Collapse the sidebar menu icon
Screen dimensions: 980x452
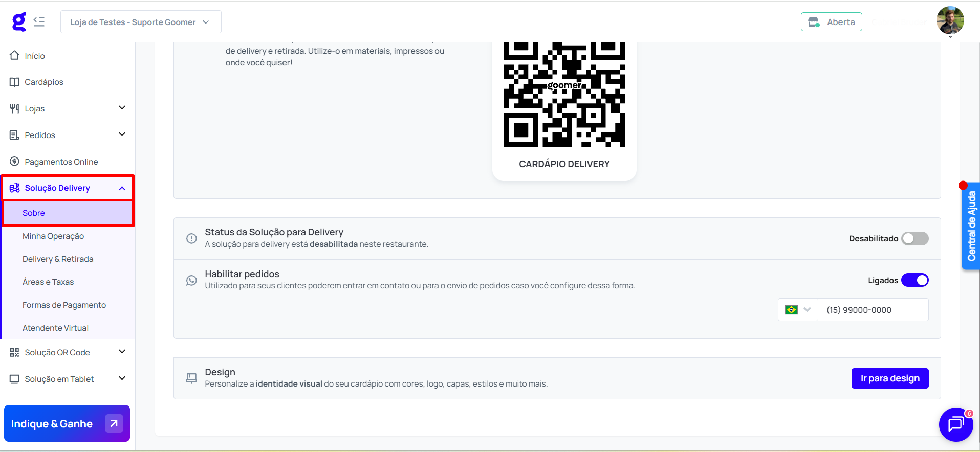point(39,22)
